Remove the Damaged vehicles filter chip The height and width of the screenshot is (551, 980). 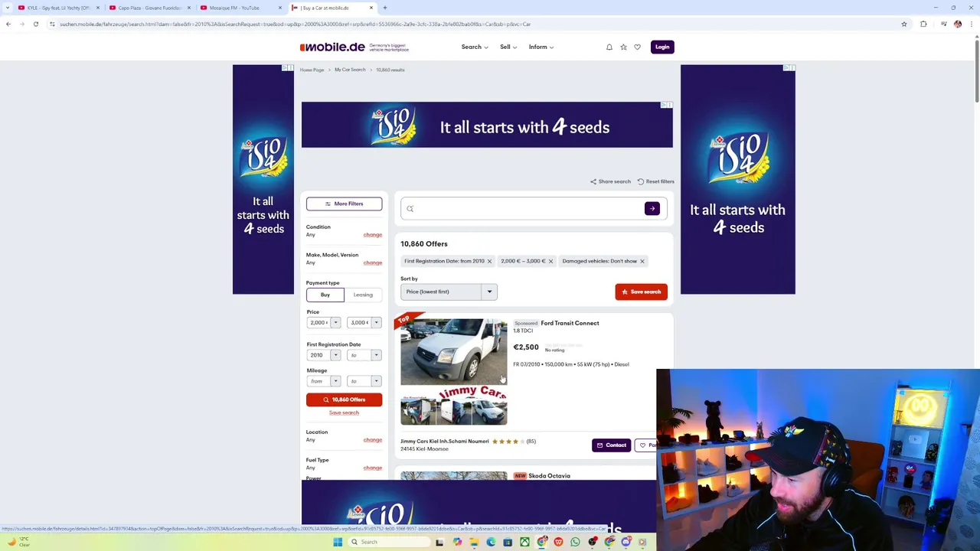[642, 261]
